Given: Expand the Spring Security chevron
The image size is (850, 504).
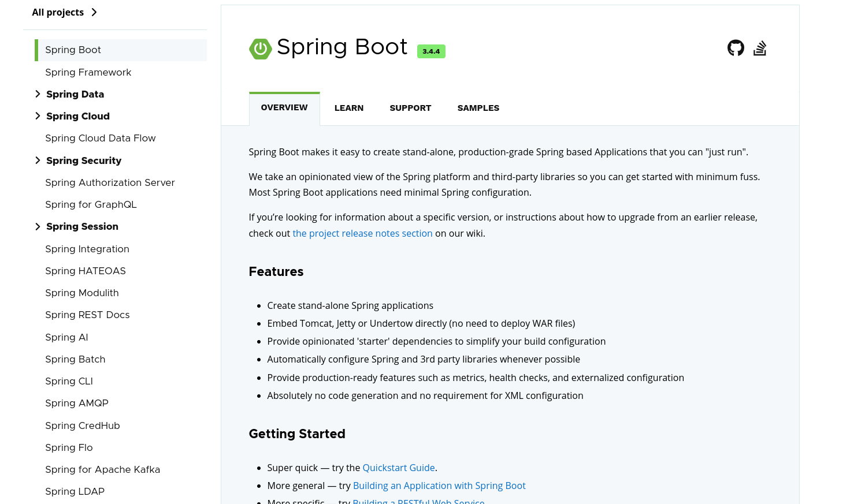Looking at the screenshot, I should pyautogui.click(x=38, y=160).
